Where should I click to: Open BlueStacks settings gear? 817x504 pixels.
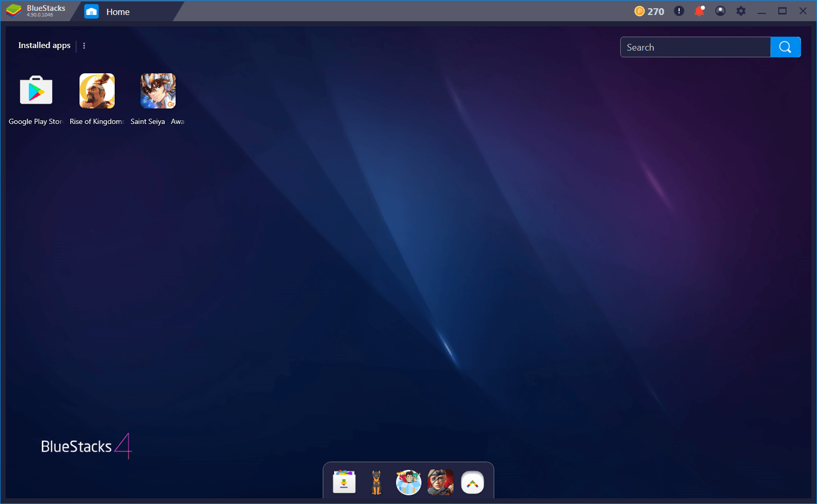(x=741, y=11)
